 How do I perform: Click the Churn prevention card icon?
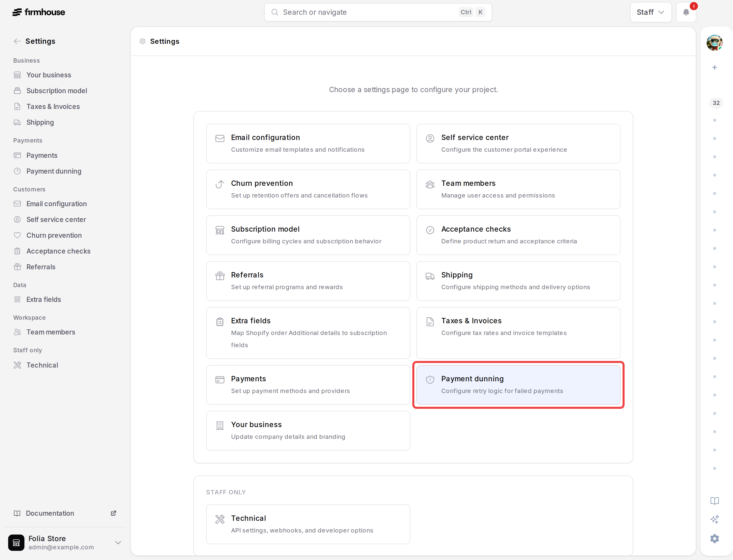220,184
